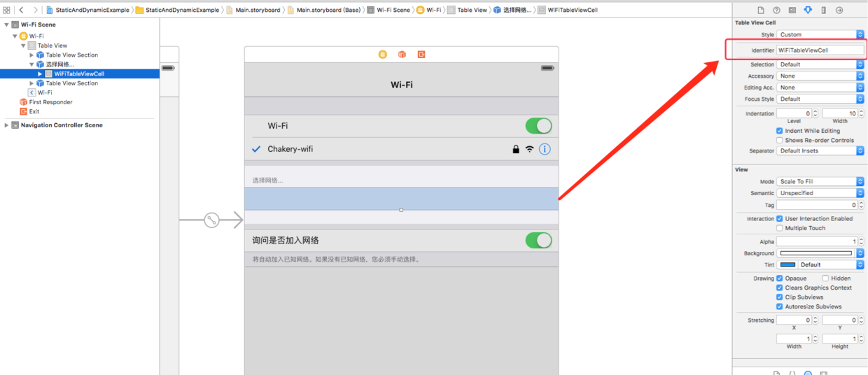868x375 pixels.
Task: Click the StaticAndDynamicExample folder breadcrumb
Action: click(178, 10)
